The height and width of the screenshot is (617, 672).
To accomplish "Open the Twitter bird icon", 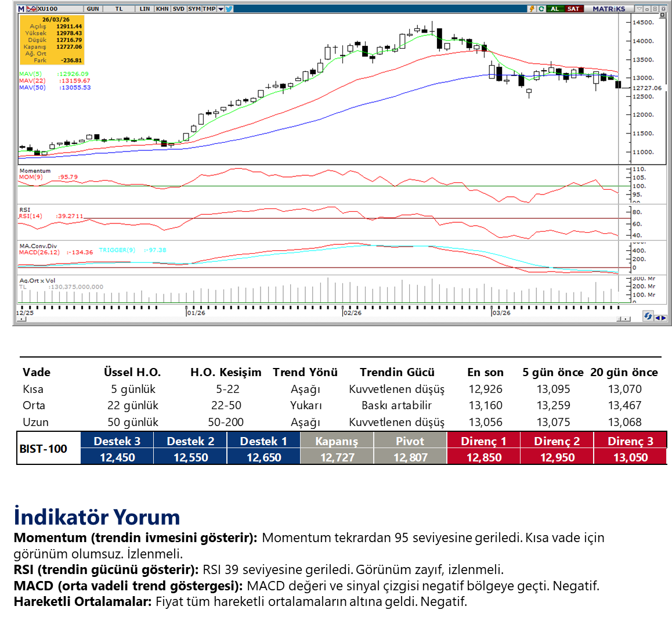I will [229, 9].
